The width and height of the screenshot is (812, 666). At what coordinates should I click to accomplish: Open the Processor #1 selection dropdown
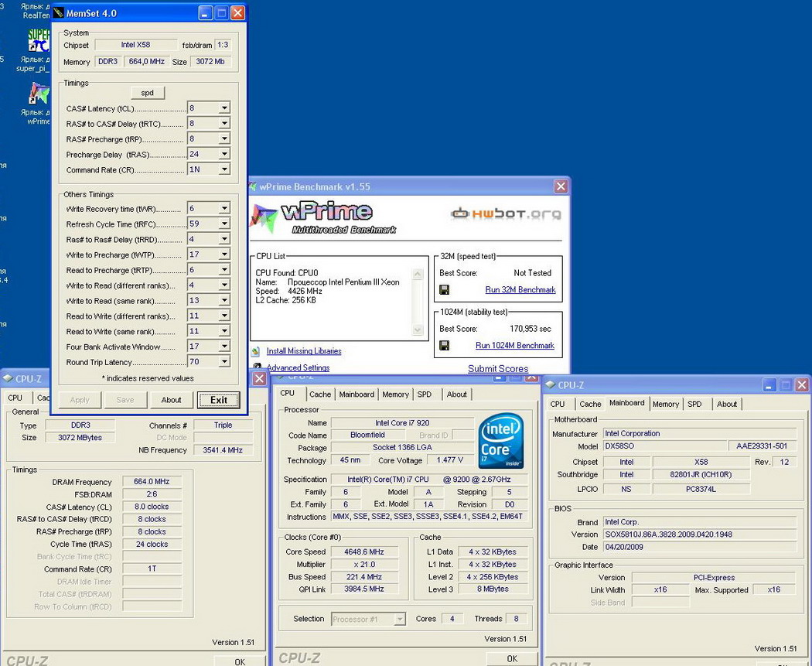click(x=400, y=619)
